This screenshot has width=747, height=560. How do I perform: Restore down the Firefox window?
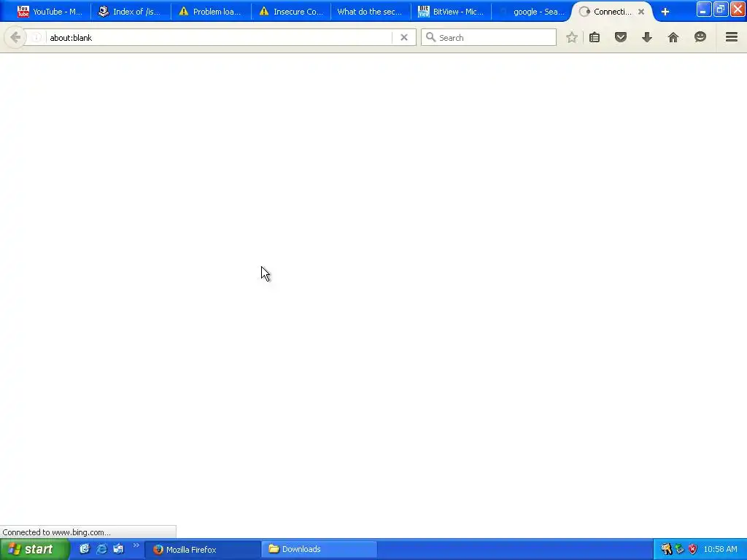720,9
